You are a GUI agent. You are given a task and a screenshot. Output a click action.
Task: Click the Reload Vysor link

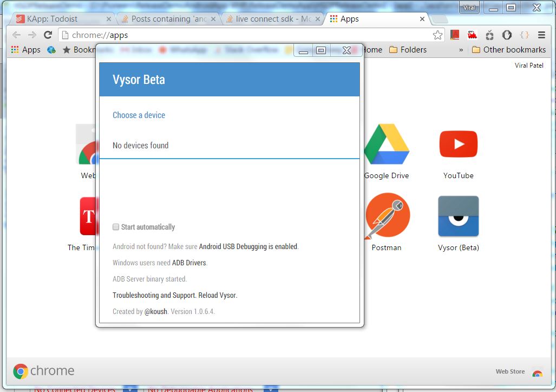coord(217,295)
